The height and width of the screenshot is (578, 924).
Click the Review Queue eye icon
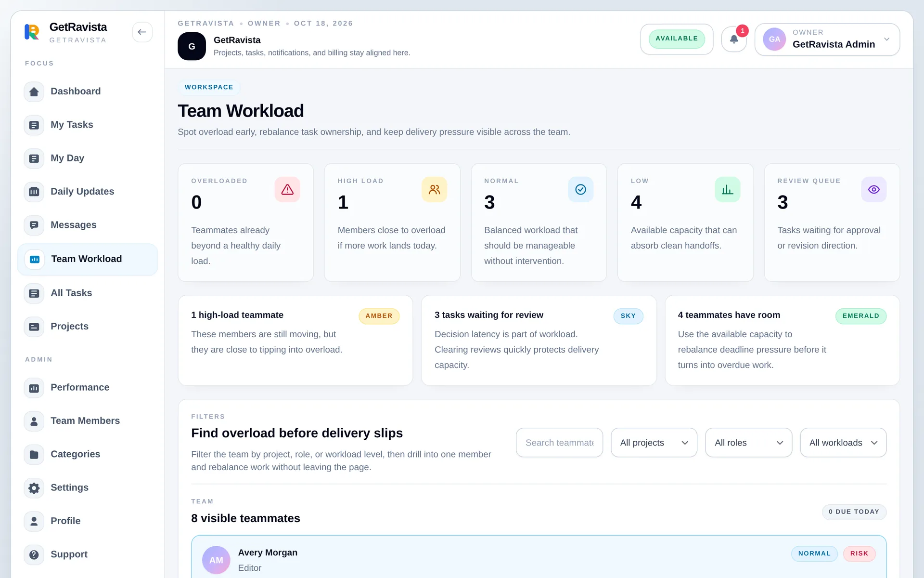[873, 189]
